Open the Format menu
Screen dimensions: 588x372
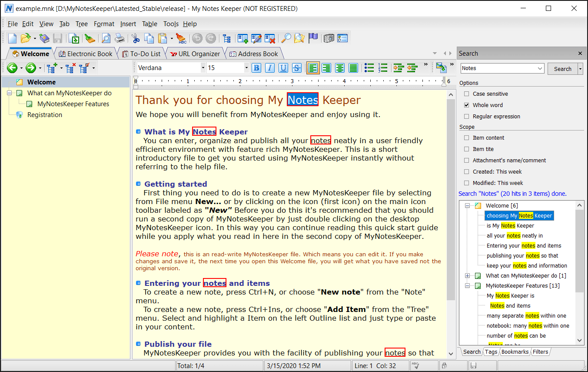(x=104, y=24)
